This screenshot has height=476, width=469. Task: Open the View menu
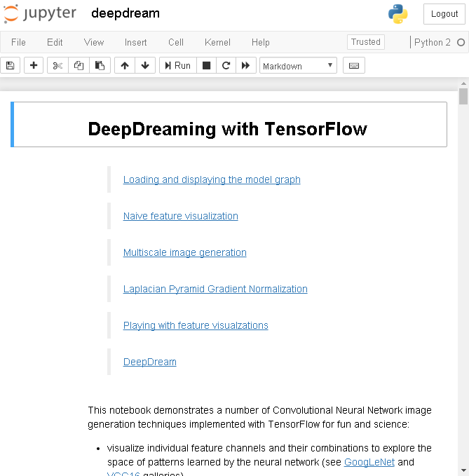pyautogui.click(x=94, y=42)
